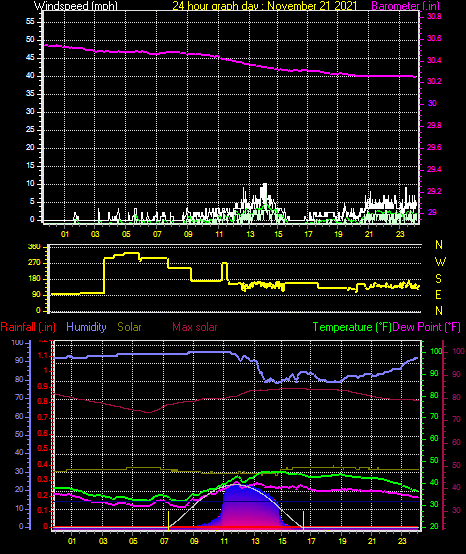
Task: Click the sunset yellow marker near hour 17
Action: tap(303, 520)
